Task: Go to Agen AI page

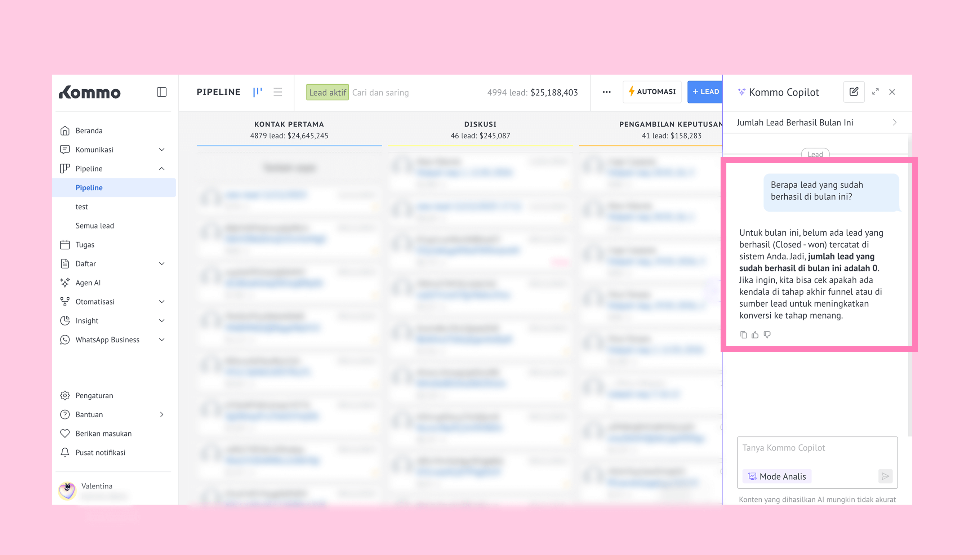Action: (x=88, y=283)
